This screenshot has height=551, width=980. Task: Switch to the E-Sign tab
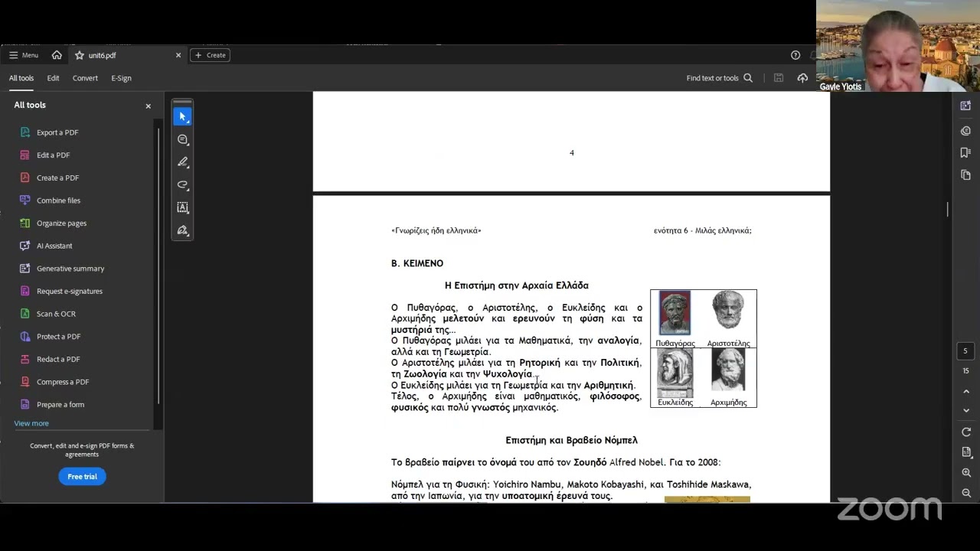pyautogui.click(x=121, y=78)
